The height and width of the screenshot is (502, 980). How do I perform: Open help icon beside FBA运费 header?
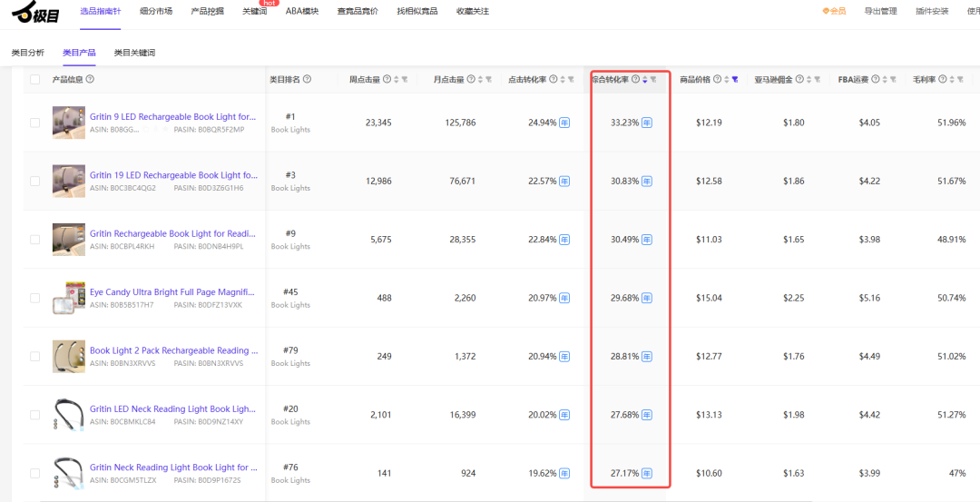click(x=876, y=79)
